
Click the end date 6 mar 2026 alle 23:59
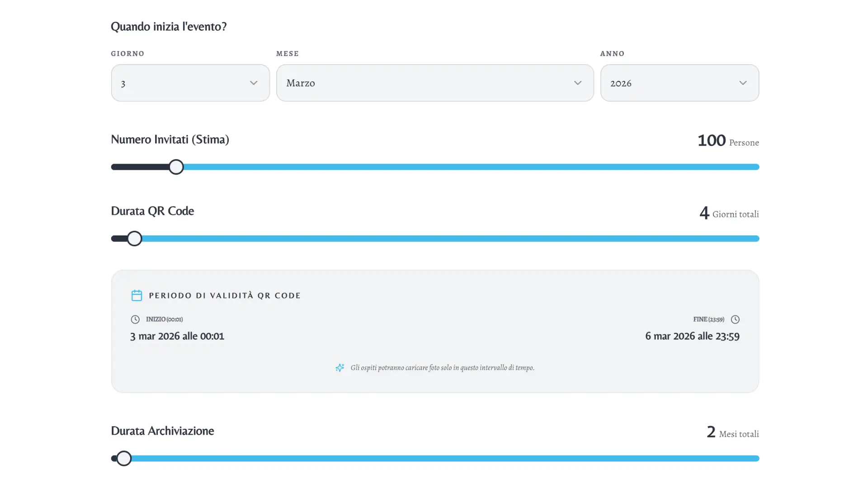tap(692, 336)
